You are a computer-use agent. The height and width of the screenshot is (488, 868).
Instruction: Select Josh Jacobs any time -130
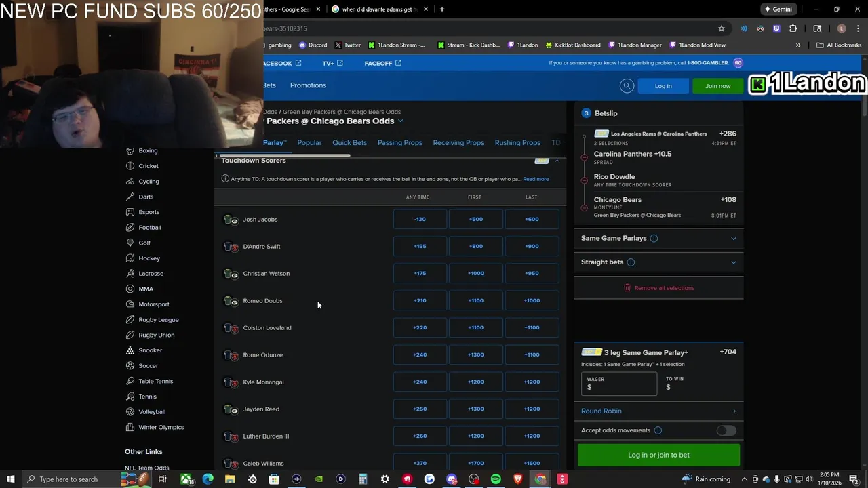point(420,220)
